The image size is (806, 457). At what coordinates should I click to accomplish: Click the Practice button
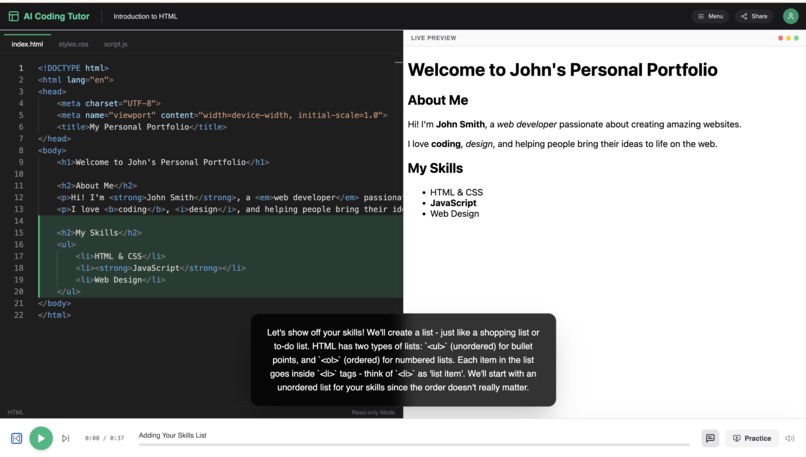tap(752, 438)
